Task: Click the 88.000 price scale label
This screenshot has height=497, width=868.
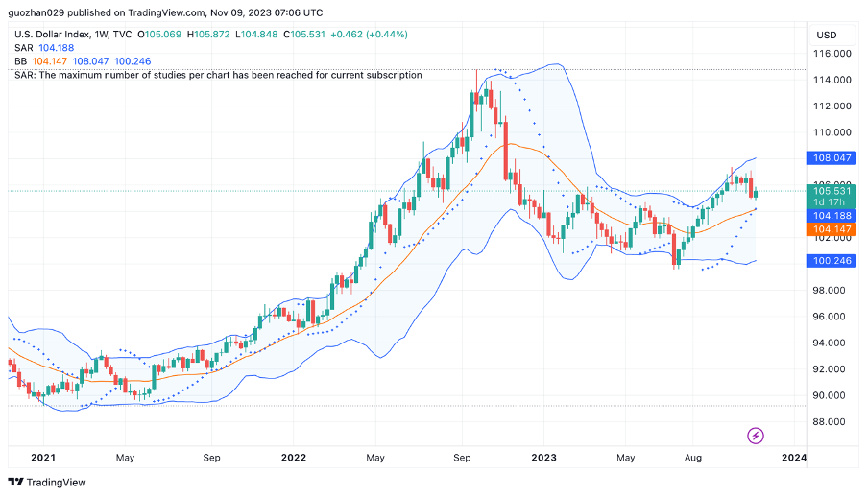Action: coord(833,422)
